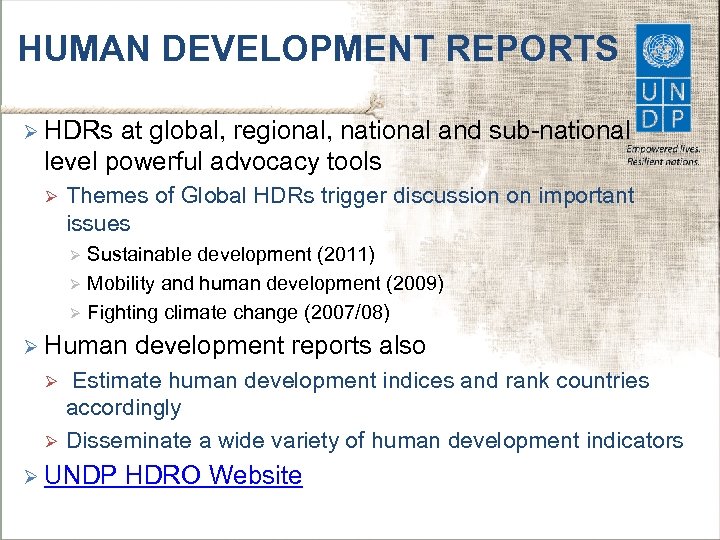
Task: Select the title 'HUMAN DEVELOPMENT REPORTS'
Action: [318, 48]
